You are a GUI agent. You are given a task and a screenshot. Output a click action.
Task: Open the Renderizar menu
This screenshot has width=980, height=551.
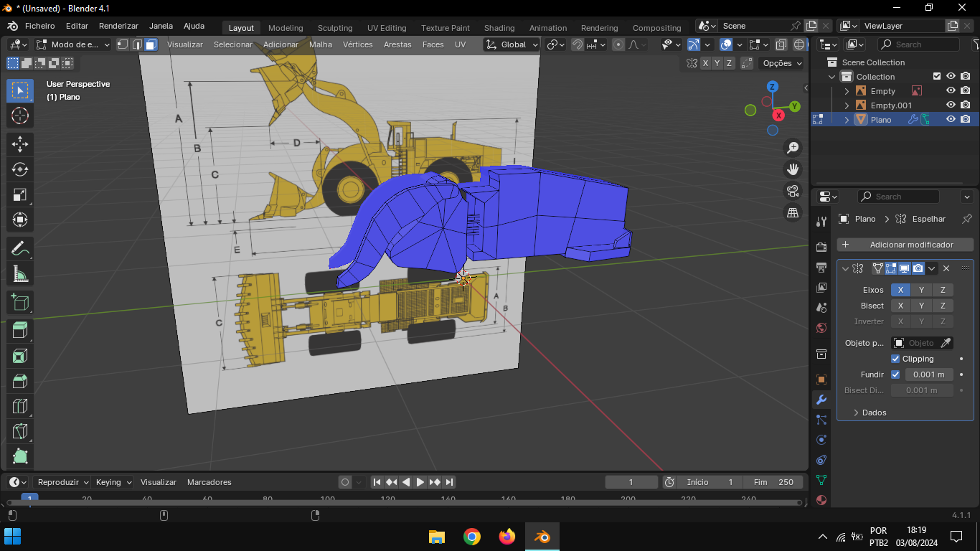118,26
